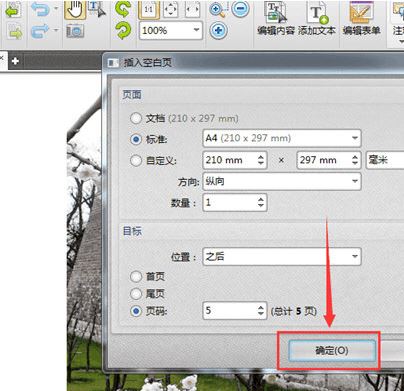Set actual size 1:1 view

149,9
